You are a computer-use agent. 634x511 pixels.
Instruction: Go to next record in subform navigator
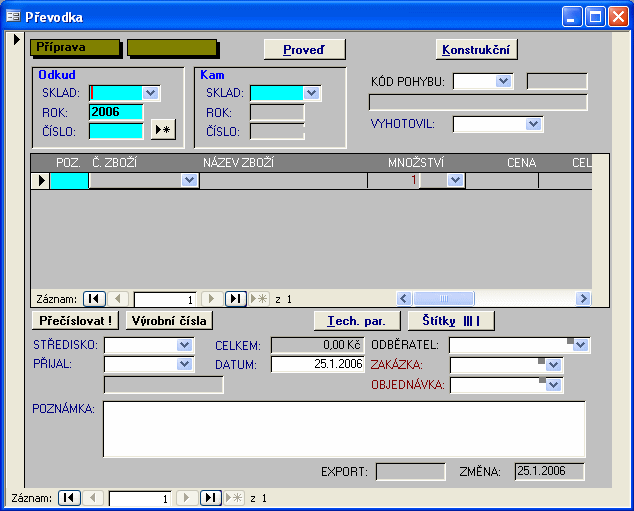point(211,299)
